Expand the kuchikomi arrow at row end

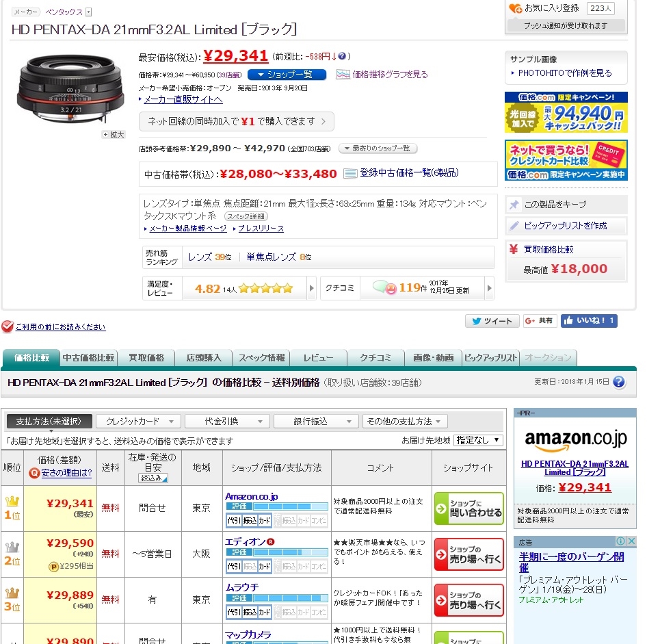(490, 288)
